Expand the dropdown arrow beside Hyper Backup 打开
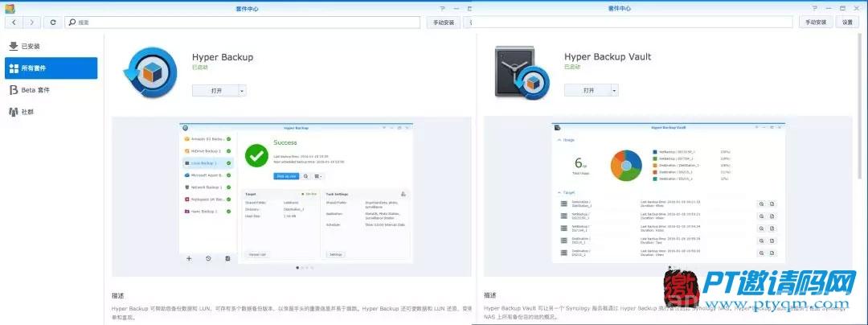 [x=242, y=90]
